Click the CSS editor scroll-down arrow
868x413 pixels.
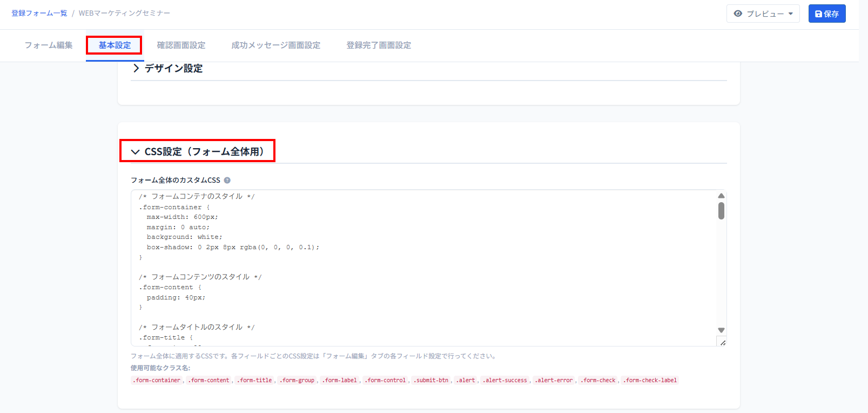coord(721,330)
